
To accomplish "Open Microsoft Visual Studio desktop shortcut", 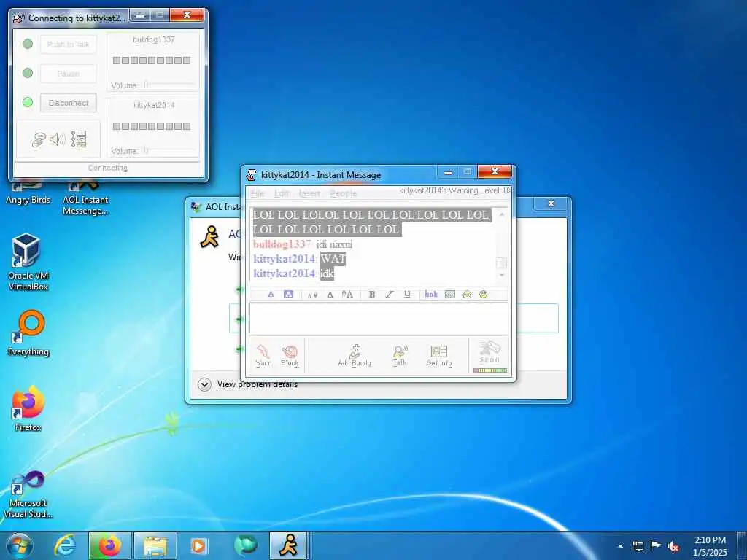I will coord(28,494).
